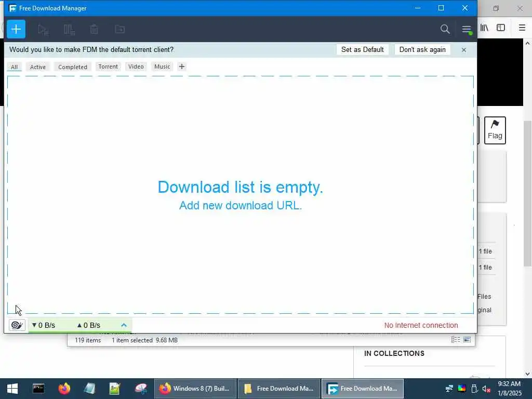Click the USB safely remove tray icon
This screenshot has height=399, width=532.
474,389
